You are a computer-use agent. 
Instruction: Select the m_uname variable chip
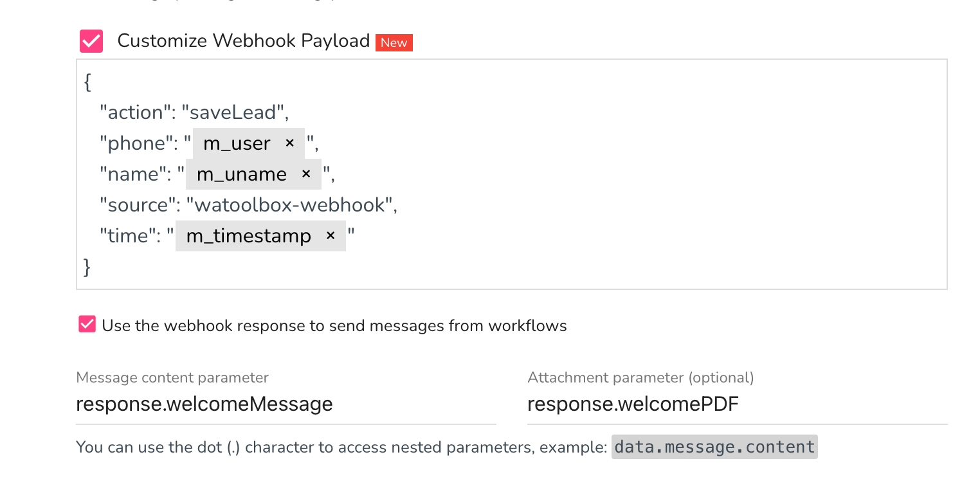(x=242, y=174)
